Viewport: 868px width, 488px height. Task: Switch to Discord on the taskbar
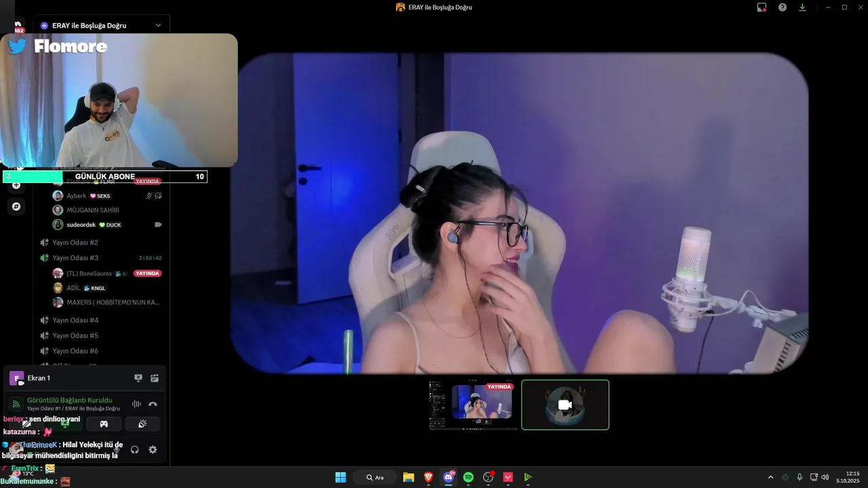pyautogui.click(x=448, y=477)
